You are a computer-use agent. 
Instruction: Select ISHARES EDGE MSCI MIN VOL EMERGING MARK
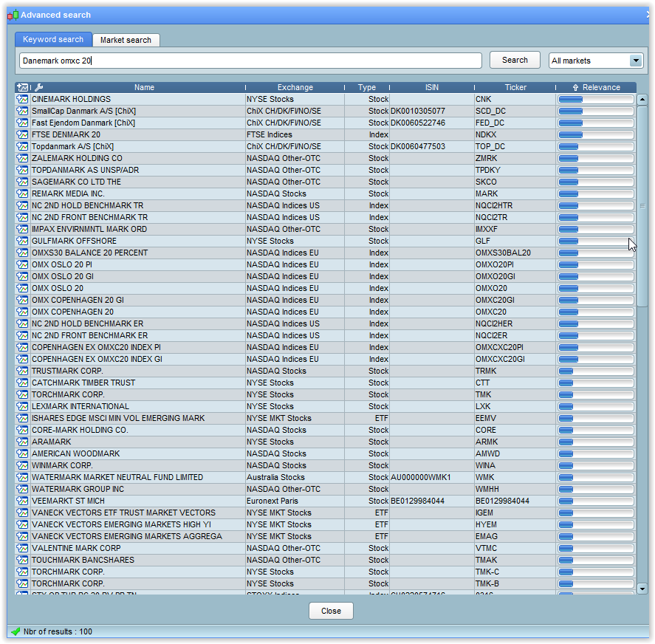tap(118, 418)
